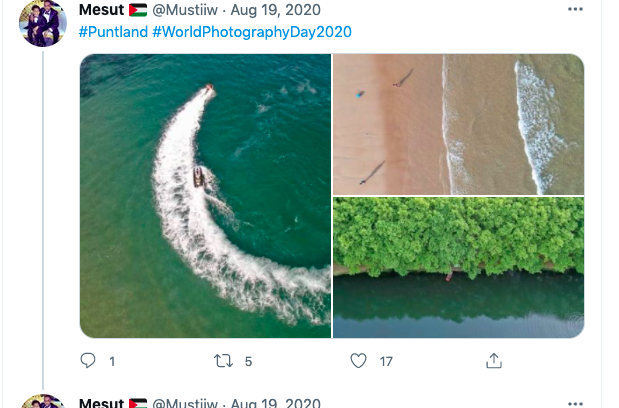619x408 pixels.
Task: Click the Mesut display name in top tweet
Action: pyautogui.click(x=101, y=10)
